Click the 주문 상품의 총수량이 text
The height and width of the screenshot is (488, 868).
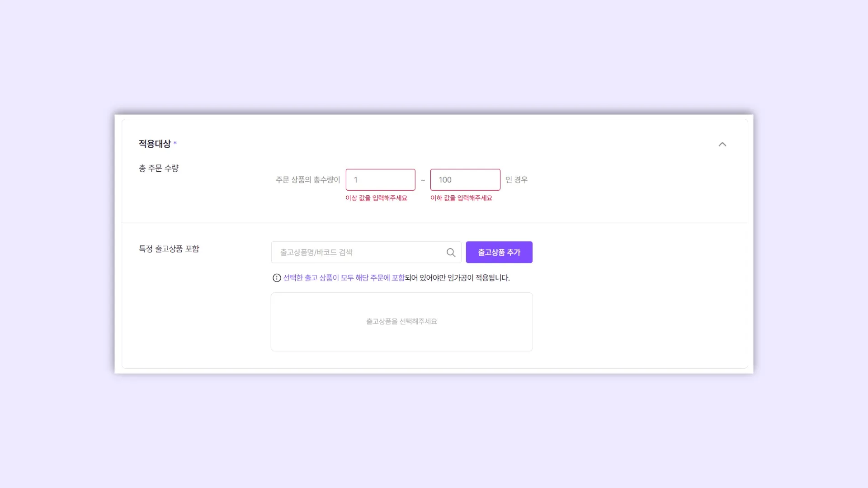click(308, 180)
